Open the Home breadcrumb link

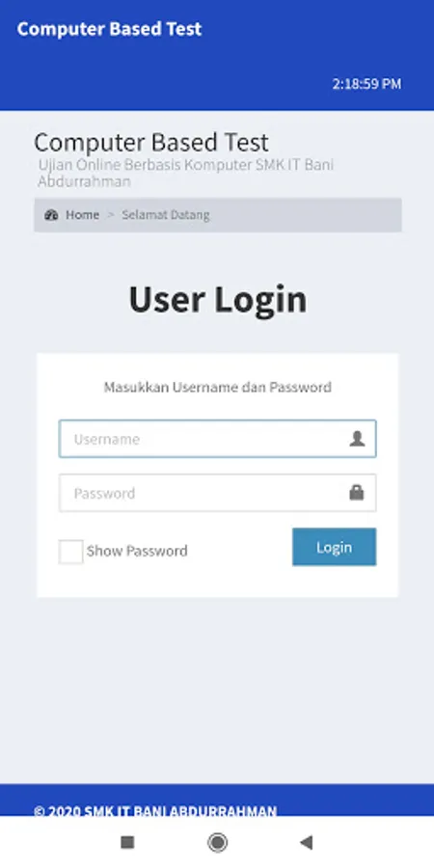pyautogui.click(x=83, y=215)
